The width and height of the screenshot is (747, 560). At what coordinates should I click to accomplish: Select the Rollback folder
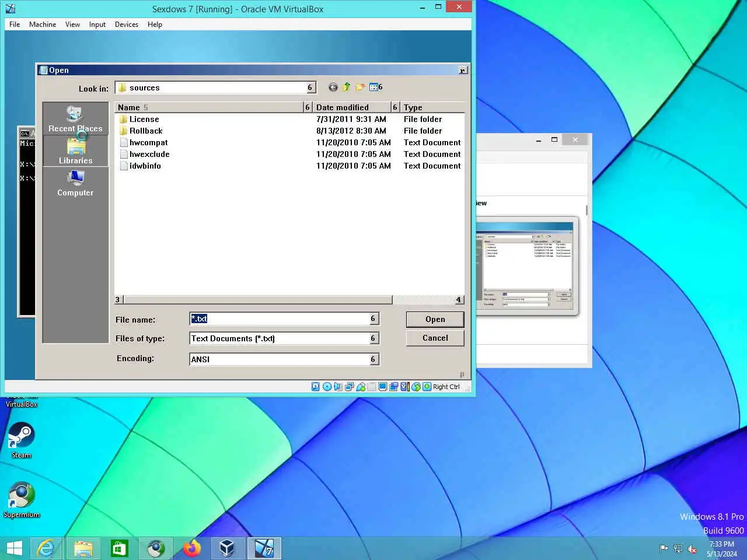tap(141, 131)
